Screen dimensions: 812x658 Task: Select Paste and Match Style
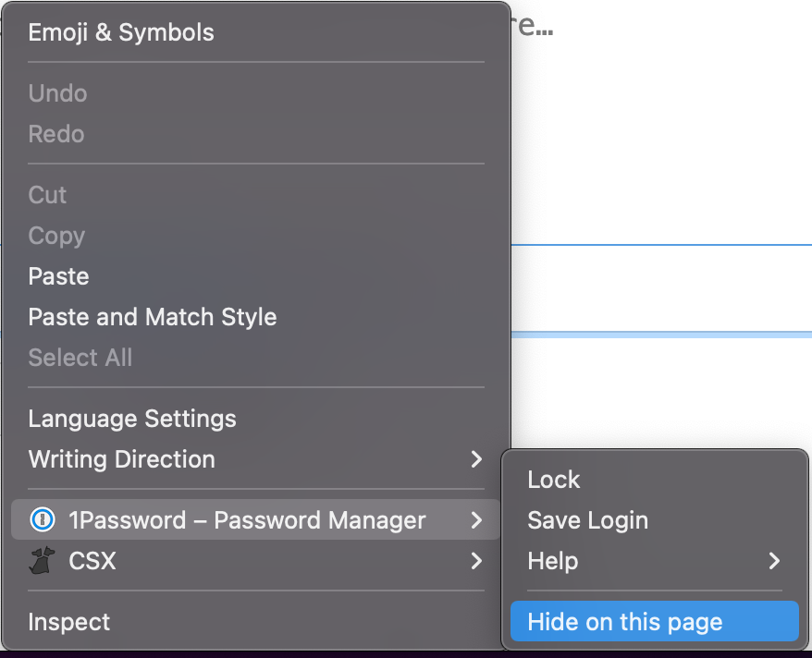point(153,317)
